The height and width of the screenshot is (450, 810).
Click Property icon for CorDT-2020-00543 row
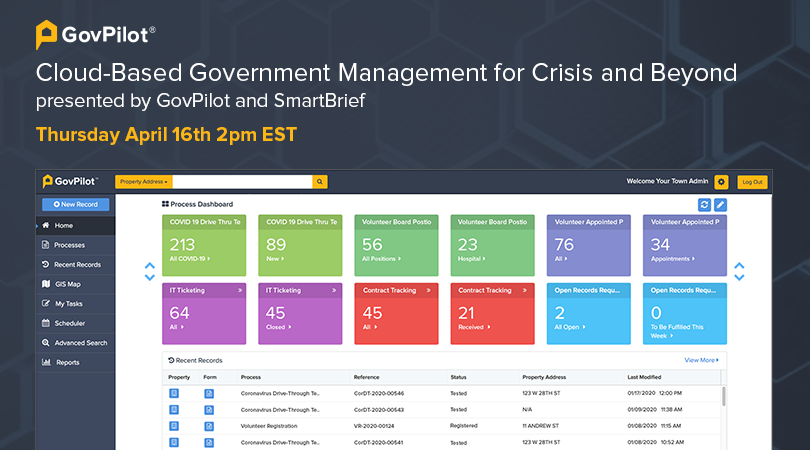point(174,410)
